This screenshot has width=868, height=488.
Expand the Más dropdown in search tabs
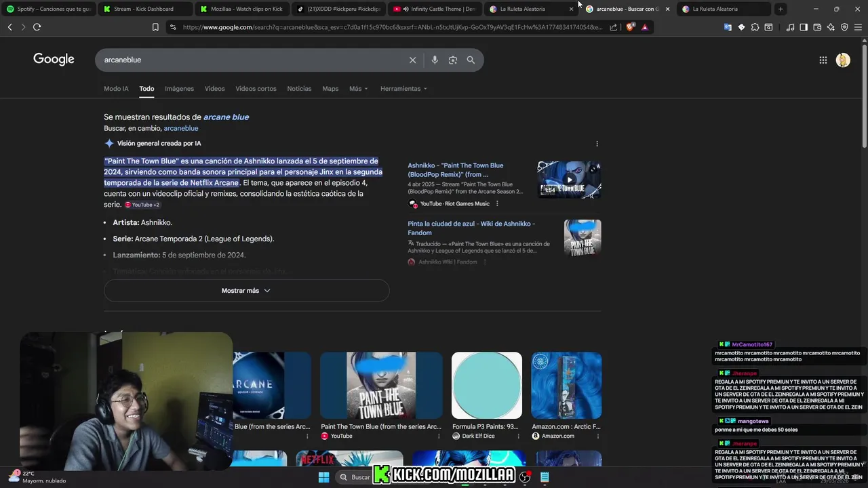point(359,89)
